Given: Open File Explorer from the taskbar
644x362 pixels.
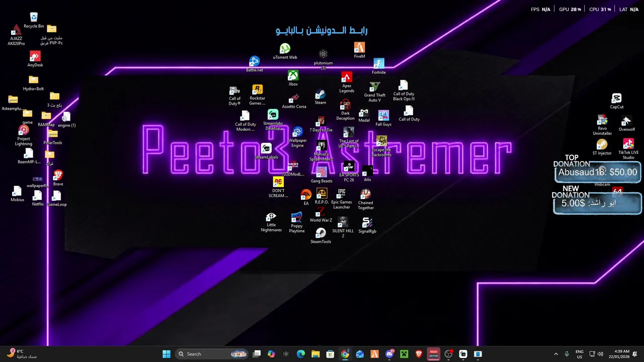Looking at the screenshot, I should pos(315,354).
